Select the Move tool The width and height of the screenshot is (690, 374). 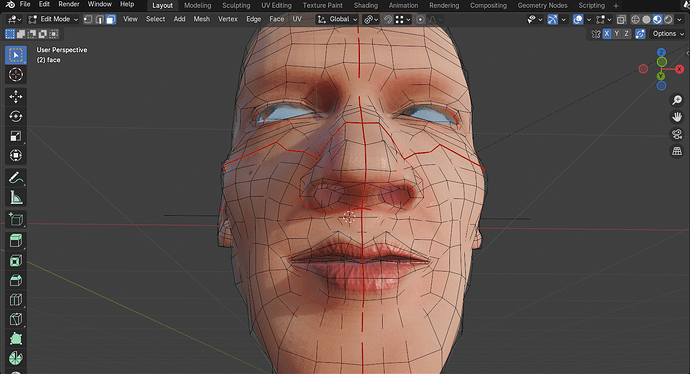pos(16,97)
